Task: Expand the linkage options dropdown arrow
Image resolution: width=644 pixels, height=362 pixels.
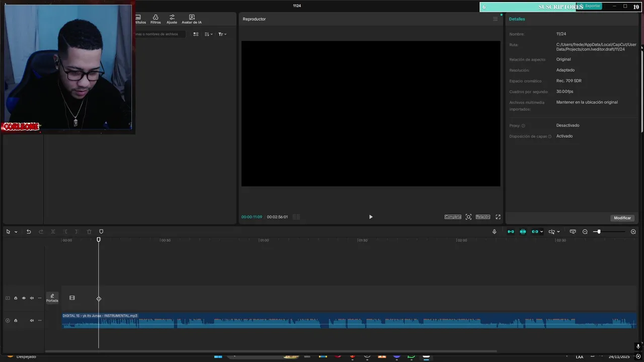Action: [541, 232]
